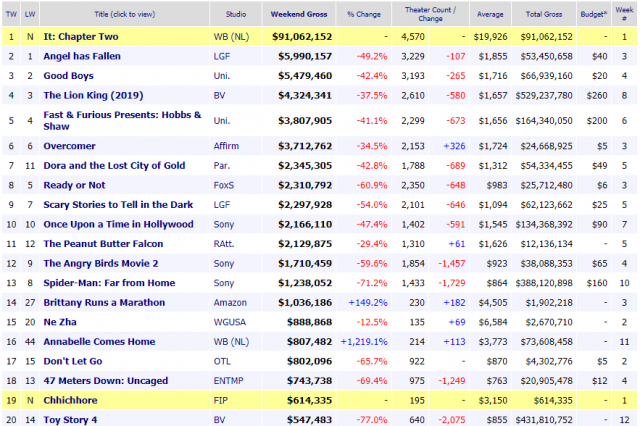Select theater change +326 for Overcomer
The width and height of the screenshot is (640, 426).
tap(454, 146)
